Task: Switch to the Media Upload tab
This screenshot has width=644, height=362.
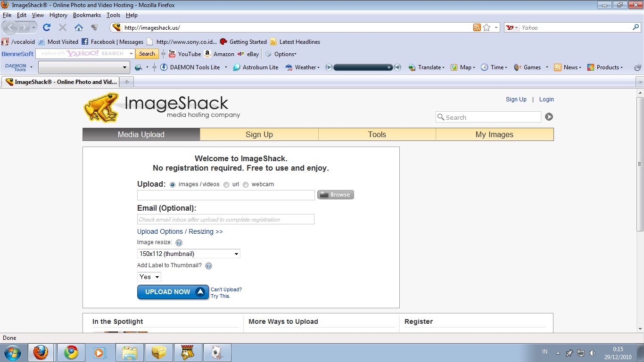Action: pyautogui.click(x=141, y=134)
